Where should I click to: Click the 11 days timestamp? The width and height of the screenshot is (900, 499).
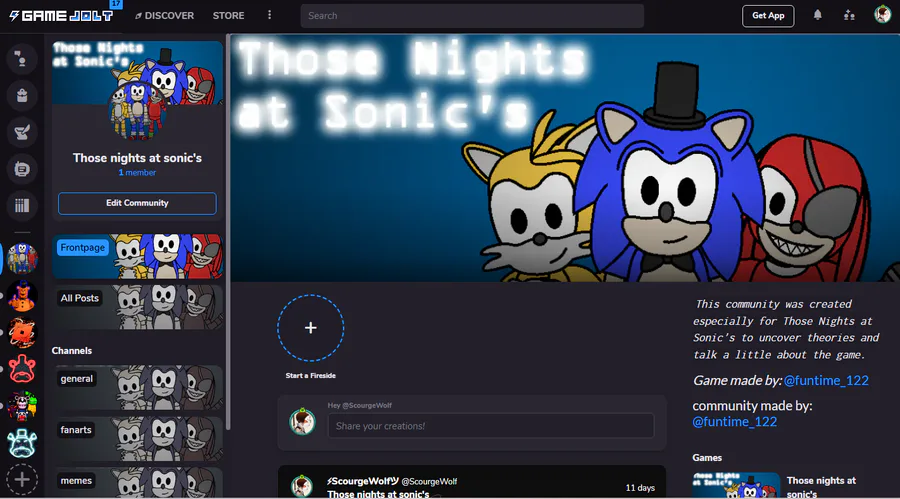(x=640, y=488)
